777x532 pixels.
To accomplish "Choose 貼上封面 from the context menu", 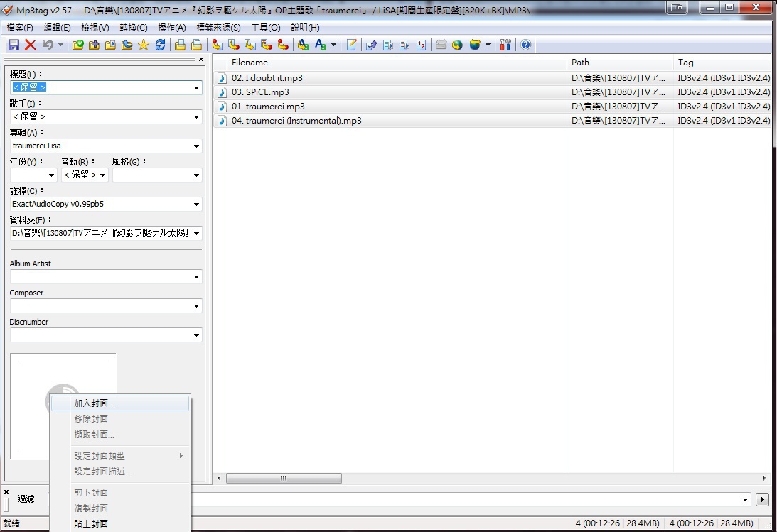I will click(120, 523).
